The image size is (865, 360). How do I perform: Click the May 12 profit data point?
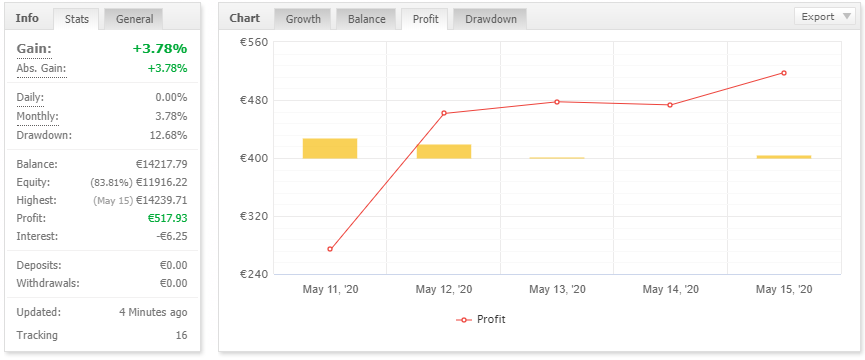tap(444, 113)
